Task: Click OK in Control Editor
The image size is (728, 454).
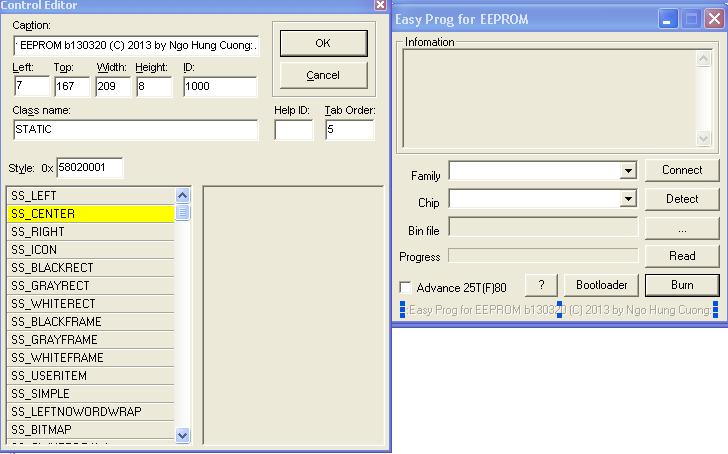Action: 324,43
